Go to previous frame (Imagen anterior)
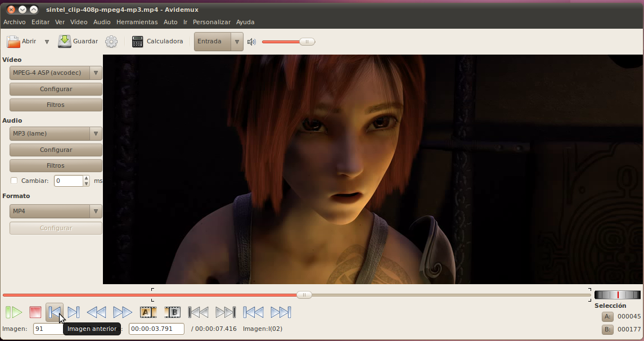 click(55, 312)
